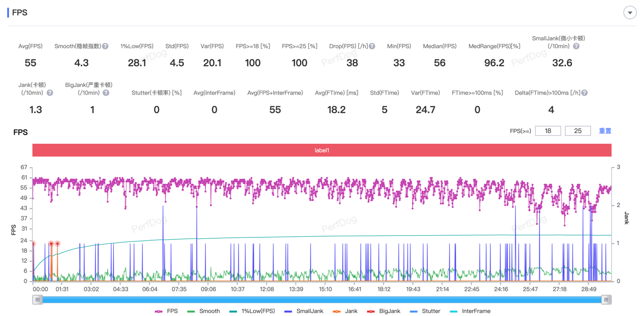
Task: Click the FTime>=100ms [%] label
Action: click(478, 93)
